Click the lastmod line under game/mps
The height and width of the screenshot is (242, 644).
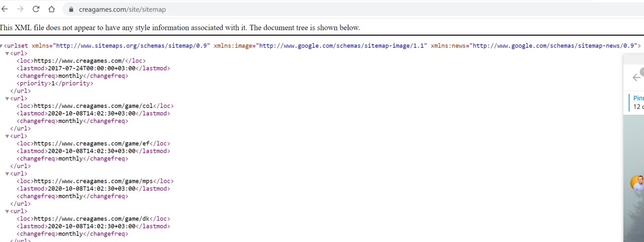94,189
